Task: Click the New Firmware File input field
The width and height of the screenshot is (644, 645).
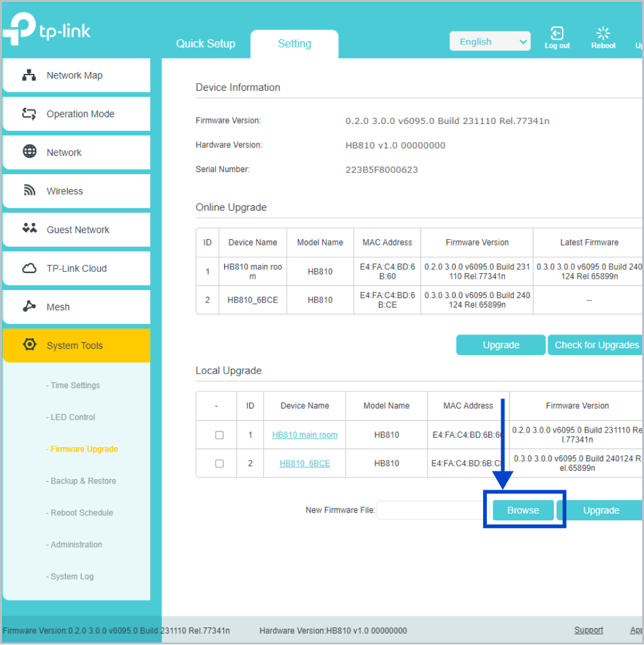Action: point(434,510)
